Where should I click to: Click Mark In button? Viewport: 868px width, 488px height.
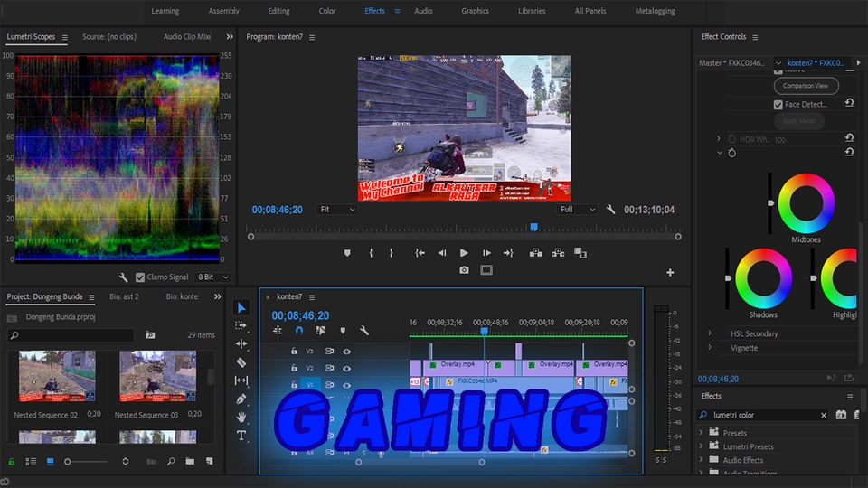pos(371,253)
